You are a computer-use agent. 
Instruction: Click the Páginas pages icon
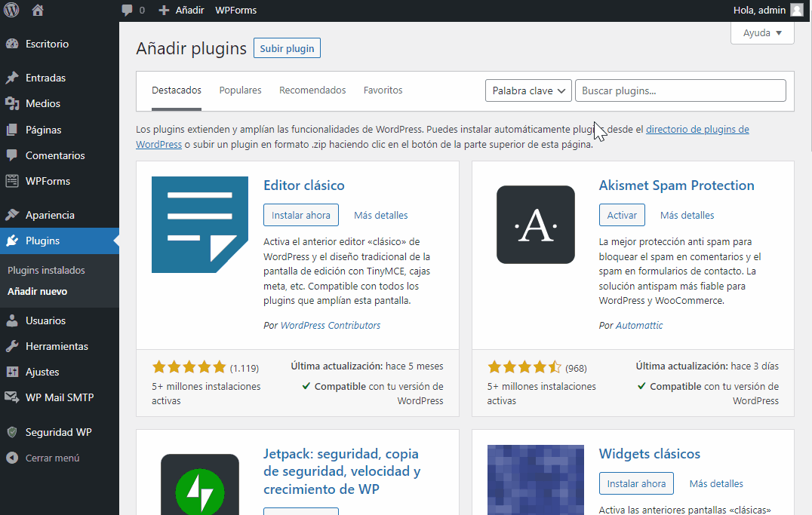tap(12, 130)
